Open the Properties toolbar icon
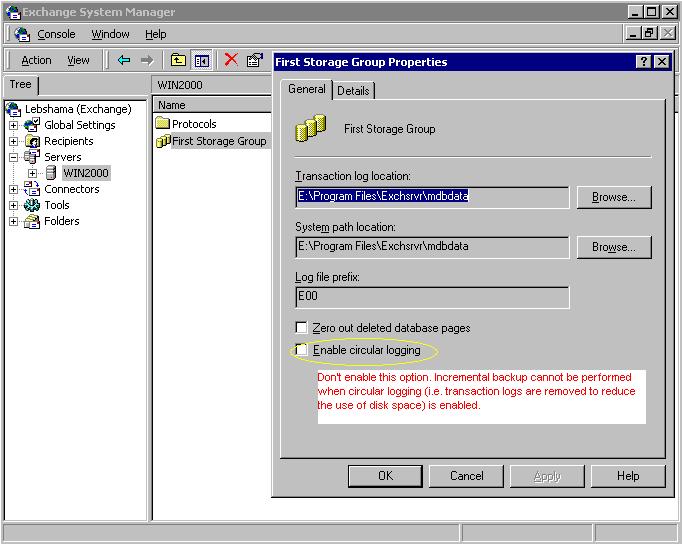Screen dimensions: 682x544 pos(255,60)
